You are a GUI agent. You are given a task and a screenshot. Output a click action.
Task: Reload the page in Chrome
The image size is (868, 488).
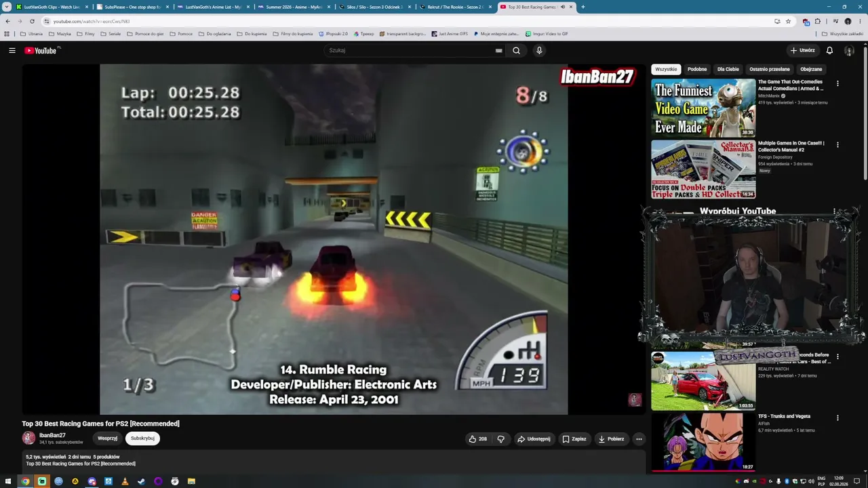pos(32,21)
